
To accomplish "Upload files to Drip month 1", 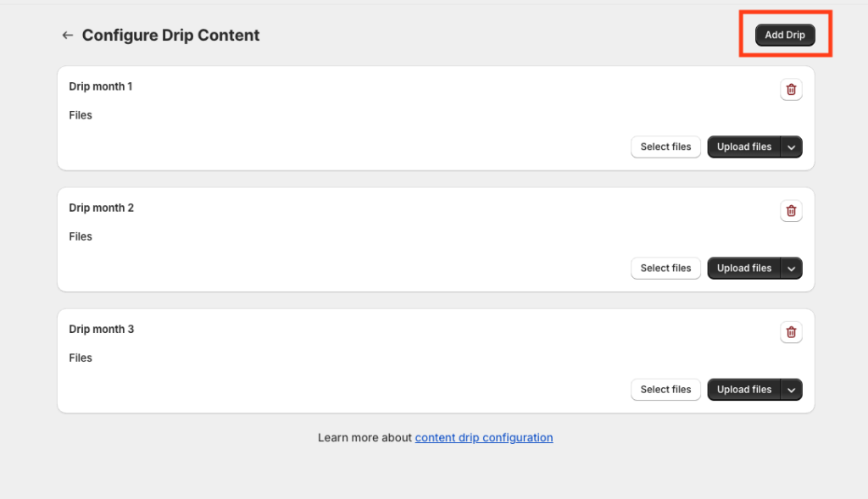I will (744, 147).
